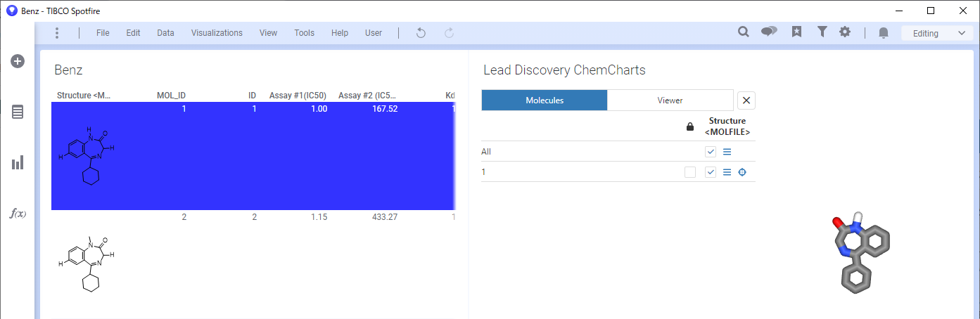Click the target crosshair icon in row 1
This screenshot has height=319, width=980.
coord(742,172)
